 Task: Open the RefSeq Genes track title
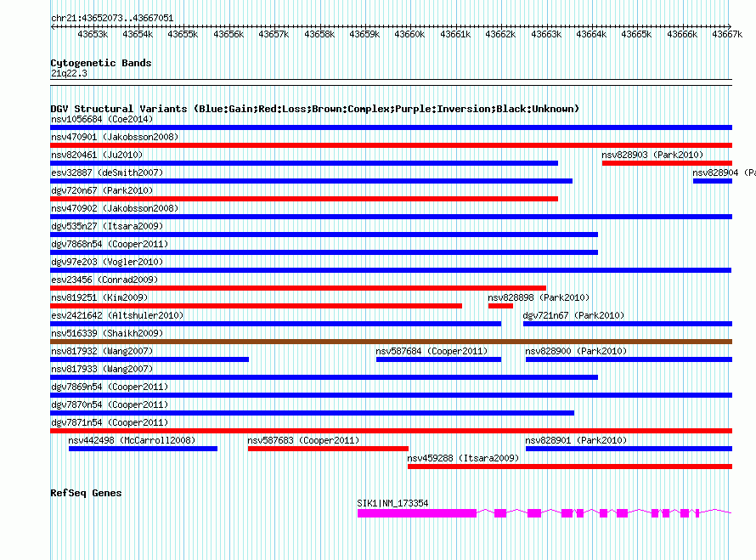[86, 493]
